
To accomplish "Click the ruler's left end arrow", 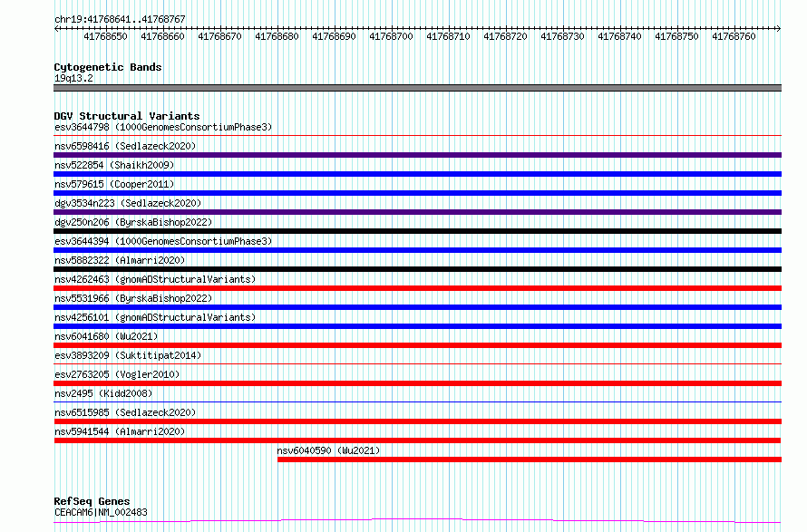I will click(x=56, y=28).
